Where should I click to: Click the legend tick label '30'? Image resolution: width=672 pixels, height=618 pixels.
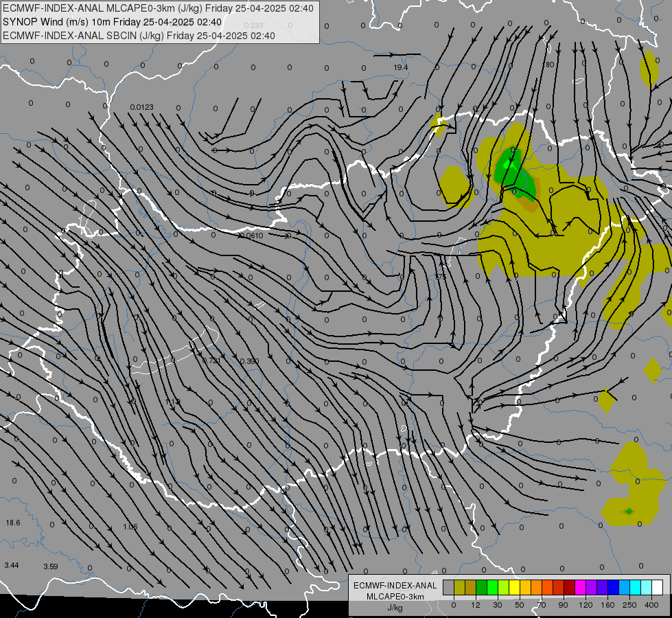(497, 605)
